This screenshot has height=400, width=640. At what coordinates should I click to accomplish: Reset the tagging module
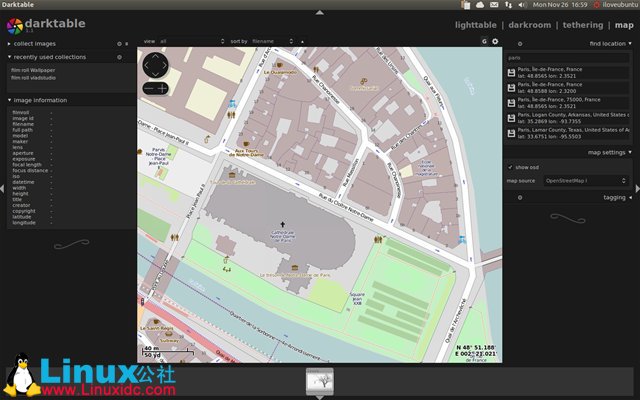520,198
